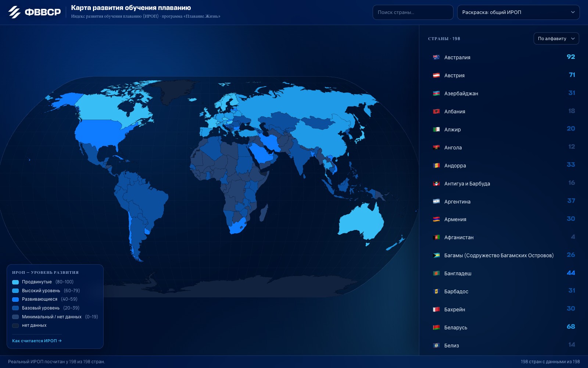Open the По алфавиту sort dropdown

[x=556, y=39]
